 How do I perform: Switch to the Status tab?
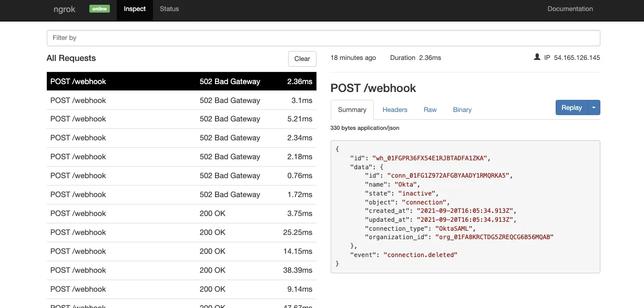[169, 9]
